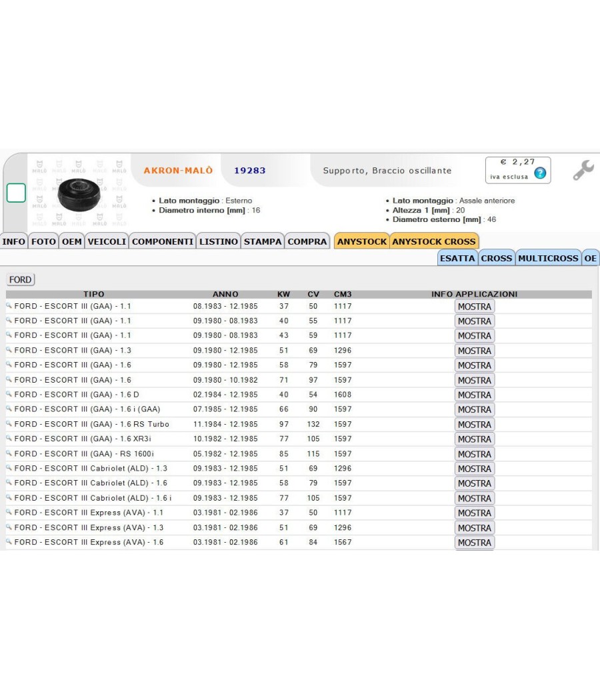Click magnifier icon for Escort 1.6 i (GAA)
600x700 pixels.
[9, 409]
